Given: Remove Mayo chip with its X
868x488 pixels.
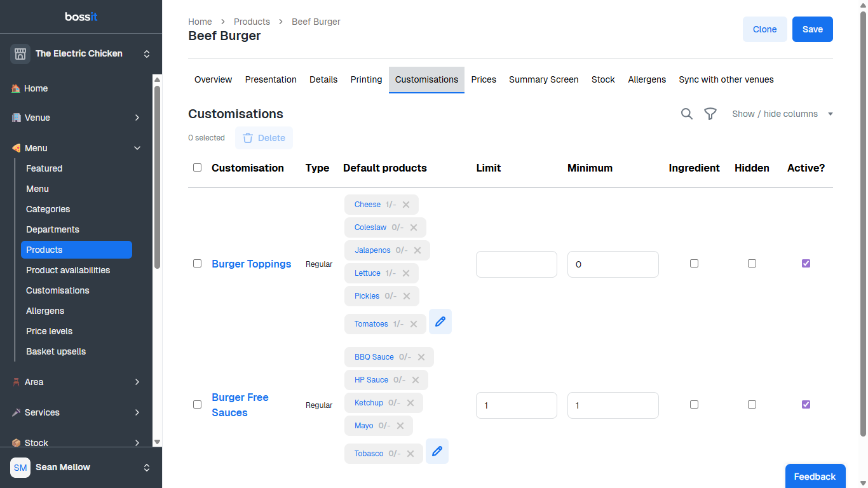Looking at the screenshot, I should [400, 426].
